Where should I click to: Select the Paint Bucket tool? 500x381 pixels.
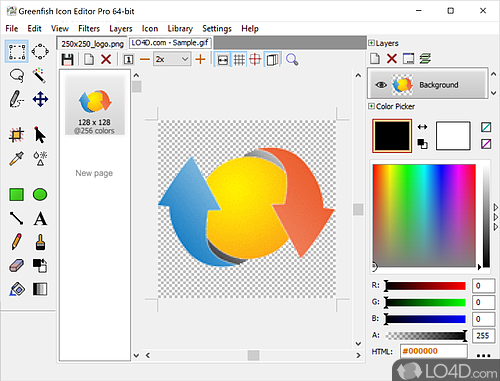coord(17,289)
